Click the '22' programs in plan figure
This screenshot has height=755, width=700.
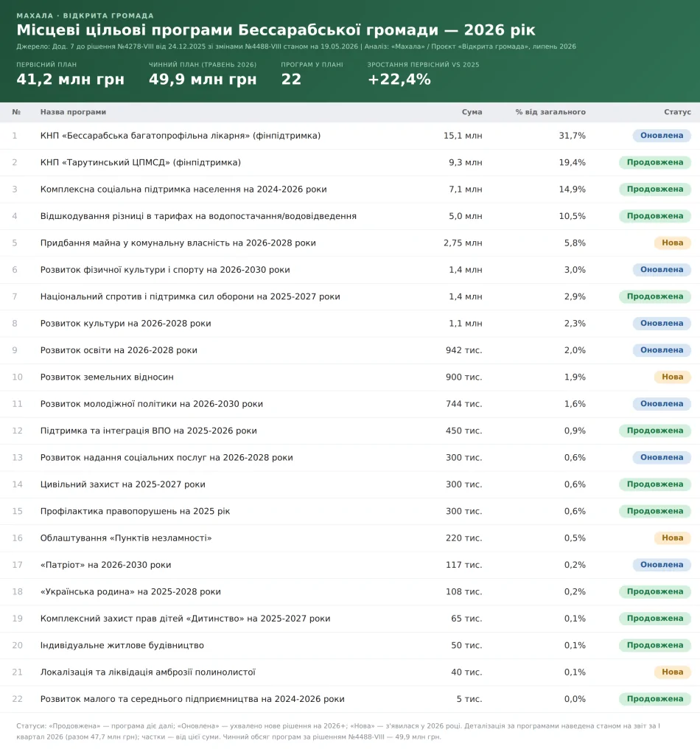pos(291,79)
